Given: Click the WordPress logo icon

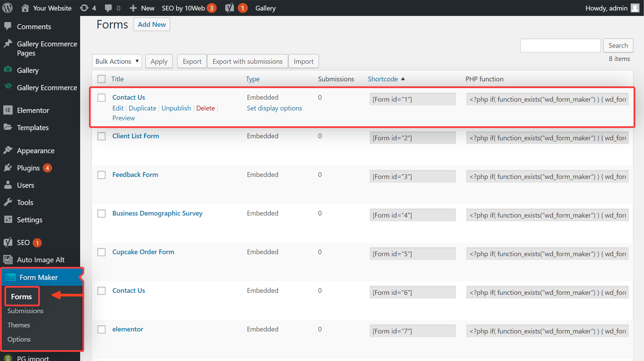Looking at the screenshot, I should pyautogui.click(x=7, y=8).
